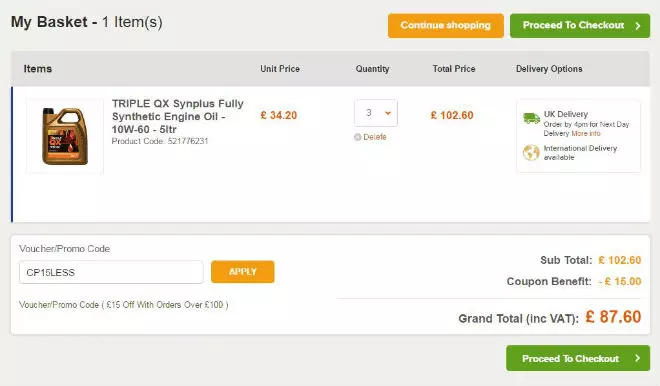
Task: Select the Sub Total £ 102.60 amount
Action: 620,260
